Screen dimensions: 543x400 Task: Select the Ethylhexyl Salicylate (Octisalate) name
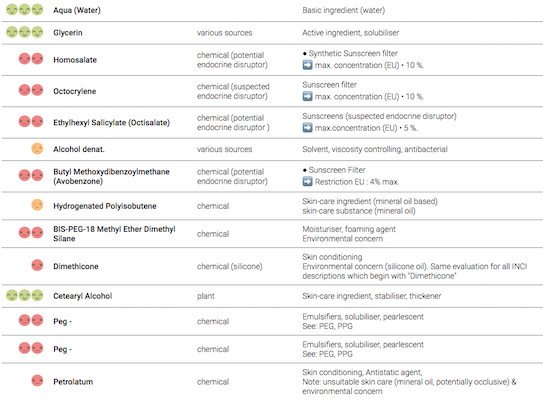click(112, 123)
